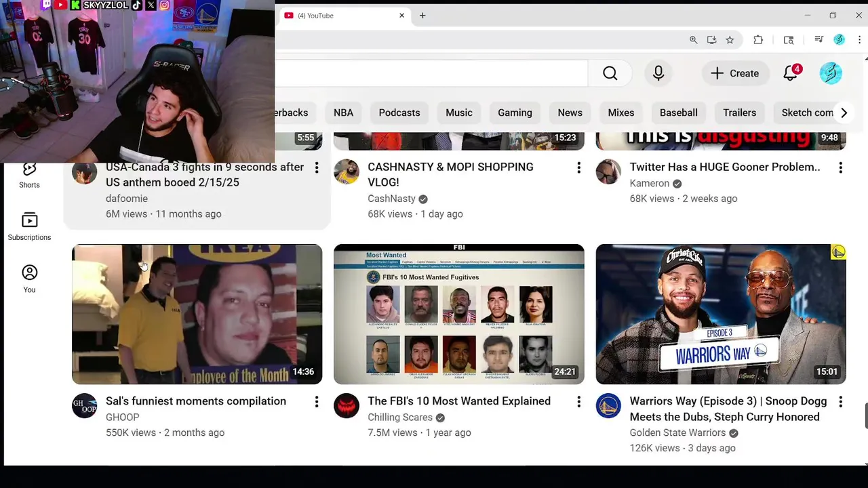The width and height of the screenshot is (868, 488).
Task: Select the Music category chip
Action: point(459,113)
